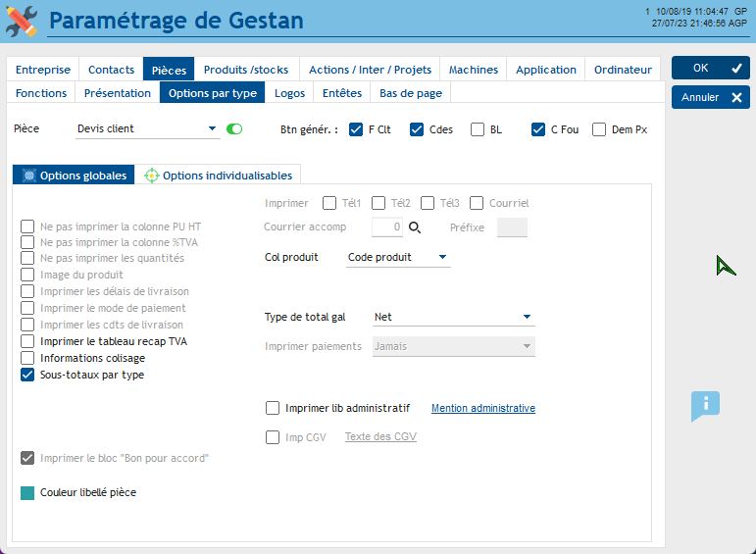Open the Pièce Devis client dropdown
Image resolution: width=756 pixels, height=554 pixels.
tap(213, 128)
